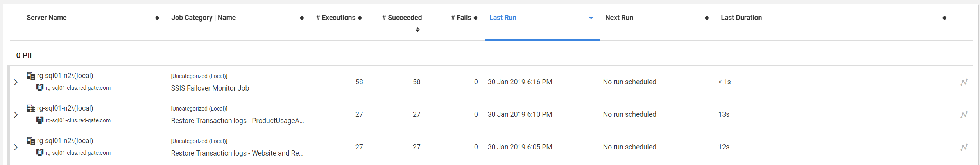Sort by Next Run column
This screenshot has height=165, width=980.
point(619,18)
